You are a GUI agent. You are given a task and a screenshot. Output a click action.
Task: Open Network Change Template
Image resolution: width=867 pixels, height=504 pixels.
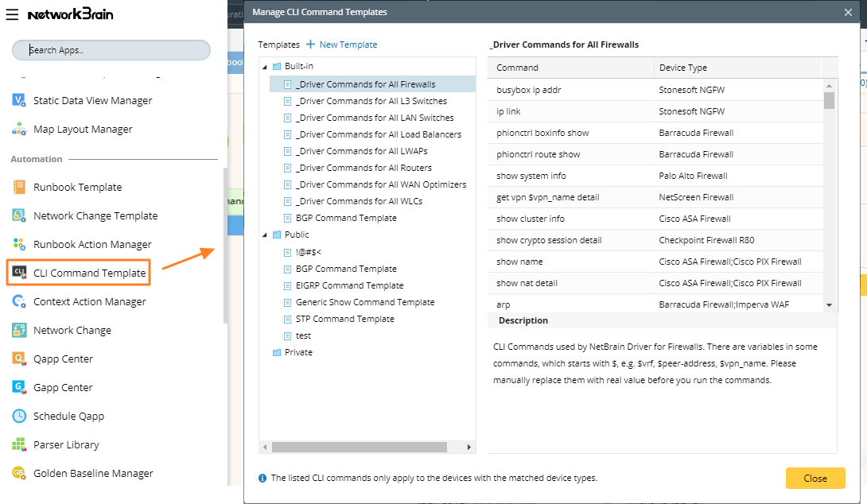[x=95, y=215]
